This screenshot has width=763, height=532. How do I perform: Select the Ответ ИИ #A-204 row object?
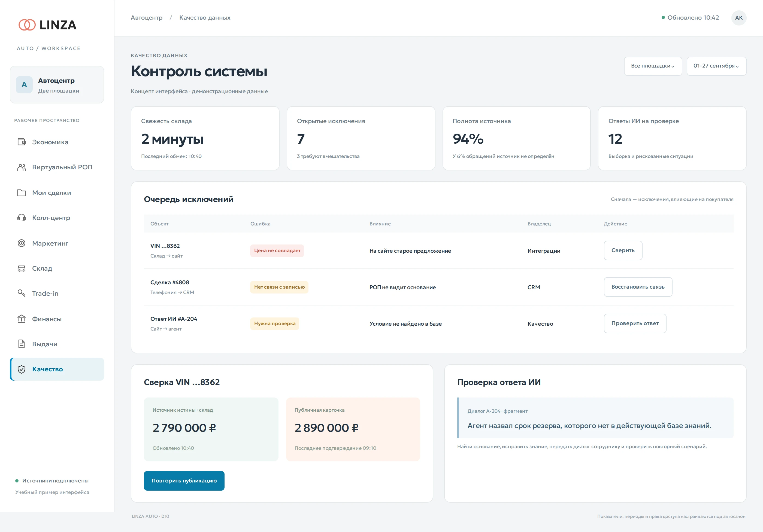tap(174, 319)
